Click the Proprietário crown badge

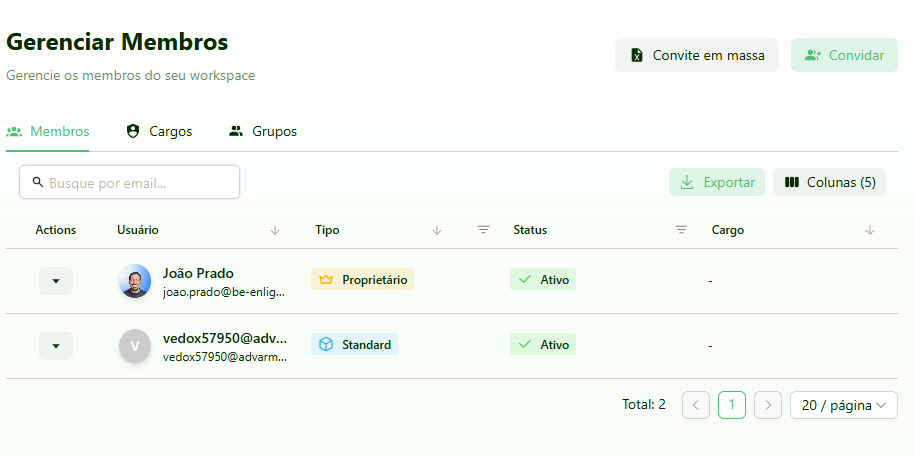pos(362,280)
